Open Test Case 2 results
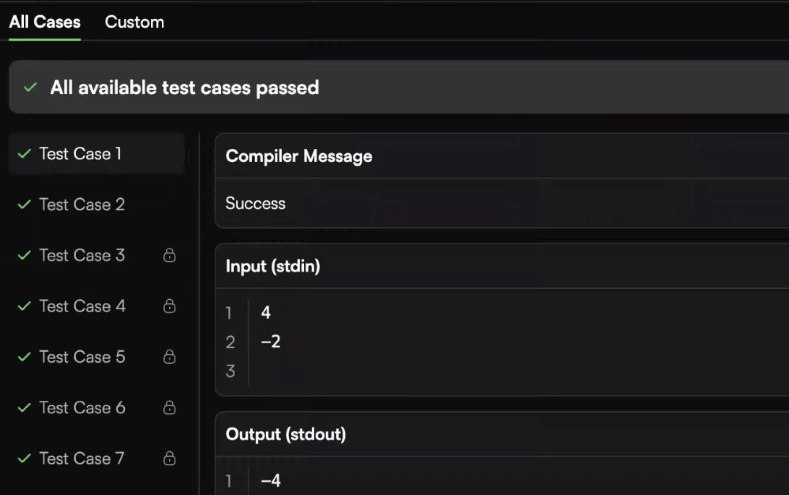Screen dimensions: 789x495 [x=97, y=204]
